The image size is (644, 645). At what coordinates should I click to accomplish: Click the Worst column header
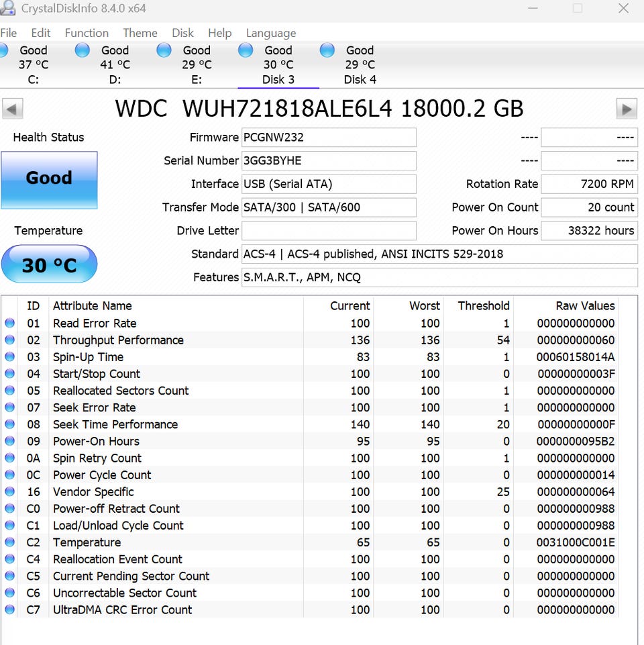[425, 305]
